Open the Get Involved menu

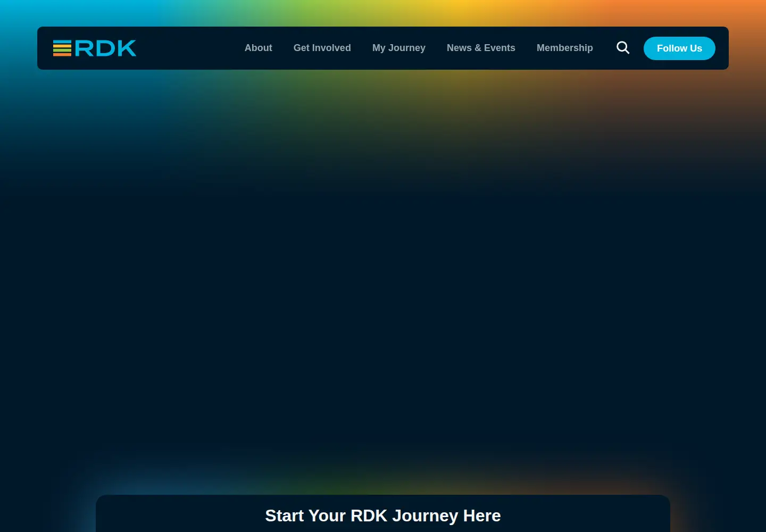point(322,48)
